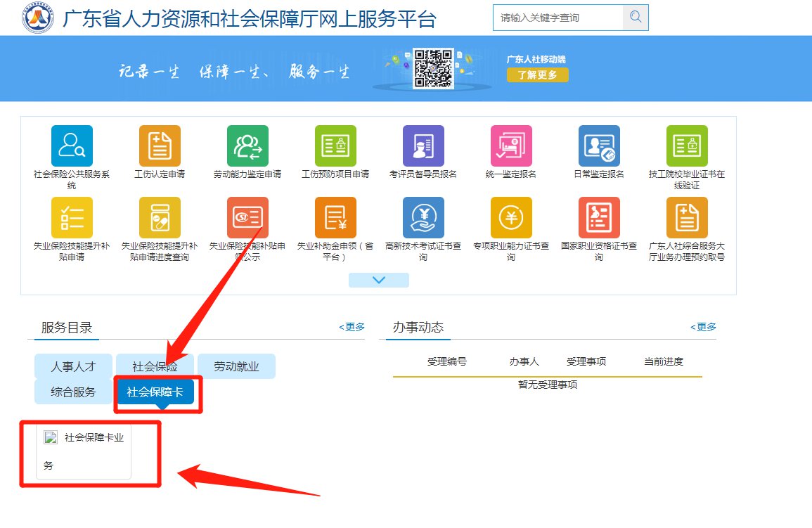This screenshot has height=528, width=812.
Task: Open 高新技术考试证书查询 icon
Action: (423, 218)
